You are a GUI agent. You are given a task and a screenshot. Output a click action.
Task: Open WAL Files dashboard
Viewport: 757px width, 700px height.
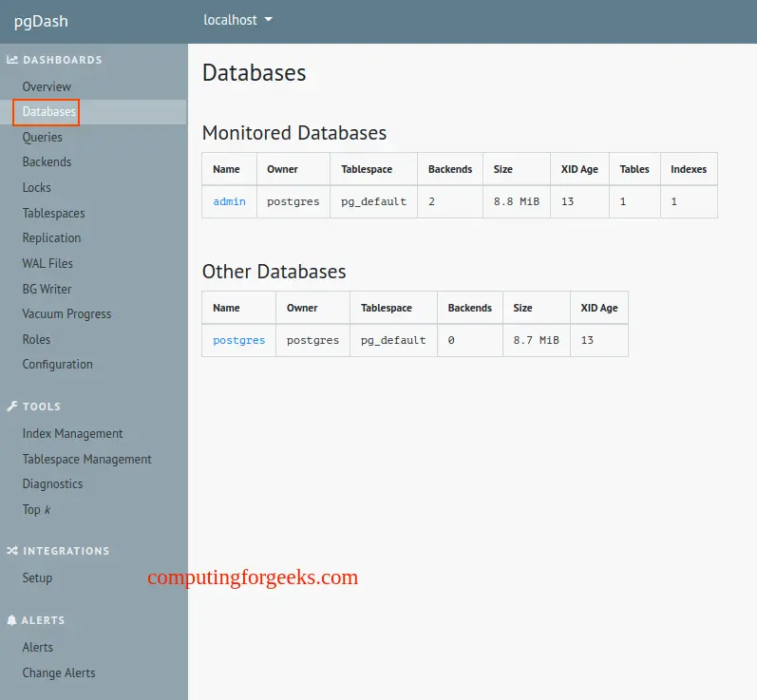pyautogui.click(x=47, y=264)
